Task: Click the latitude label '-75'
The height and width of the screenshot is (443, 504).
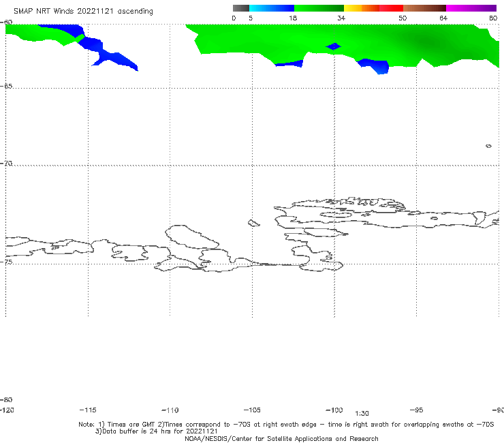Action: [6, 262]
